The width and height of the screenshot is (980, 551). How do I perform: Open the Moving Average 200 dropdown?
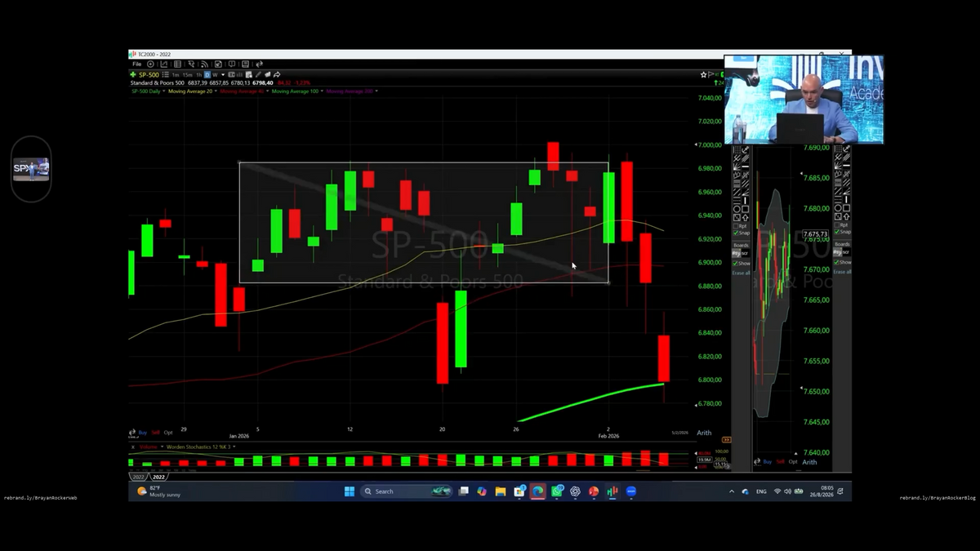pyautogui.click(x=376, y=91)
